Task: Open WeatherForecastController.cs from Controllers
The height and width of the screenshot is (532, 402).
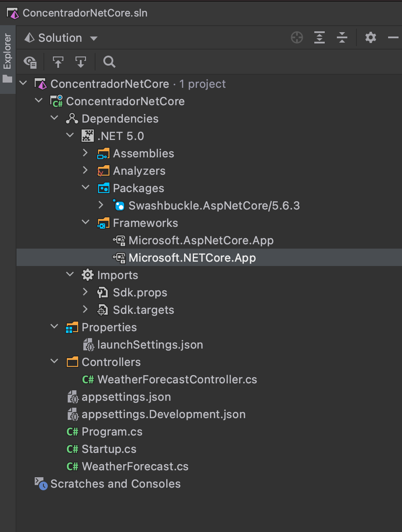Action: click(x=177, y=379)
